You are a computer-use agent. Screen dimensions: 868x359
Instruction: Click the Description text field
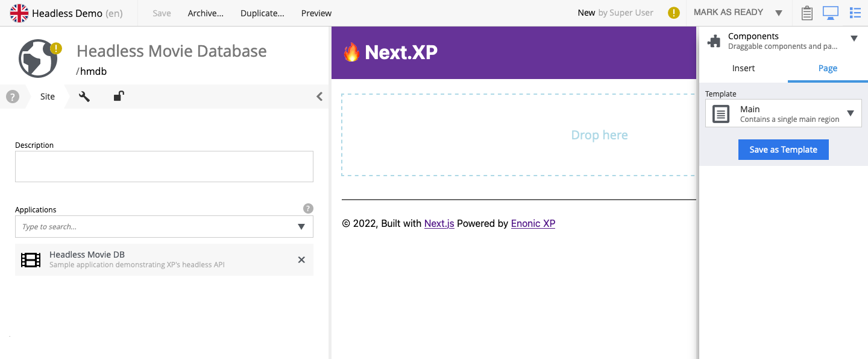164,167
